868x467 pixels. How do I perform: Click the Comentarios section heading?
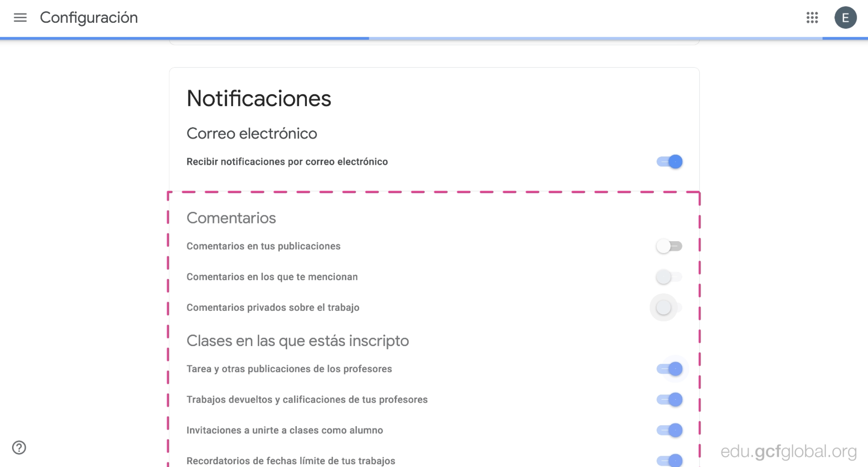point(231,218)
